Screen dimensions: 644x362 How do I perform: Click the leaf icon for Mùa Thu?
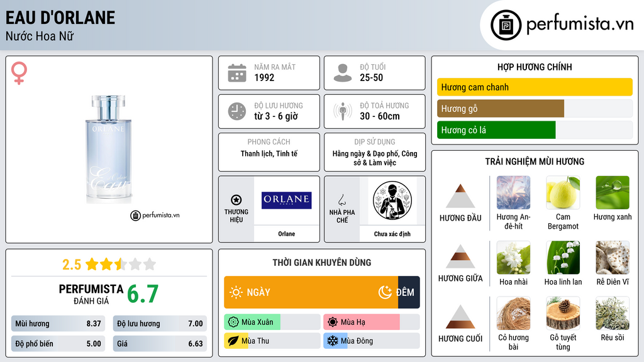(233, 341)
